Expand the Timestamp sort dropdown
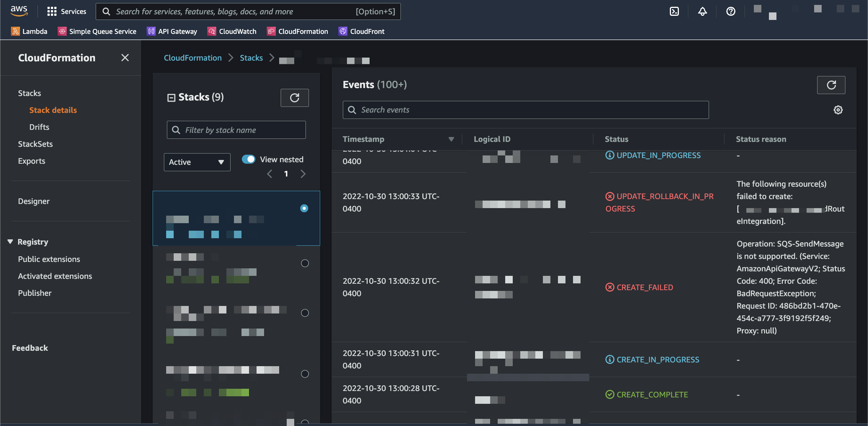Screen dimensions: 868x426 point(450,139)
